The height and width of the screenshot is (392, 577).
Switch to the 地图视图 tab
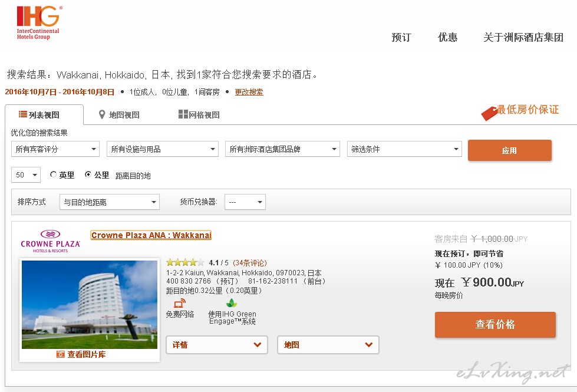tap(119, 115)
